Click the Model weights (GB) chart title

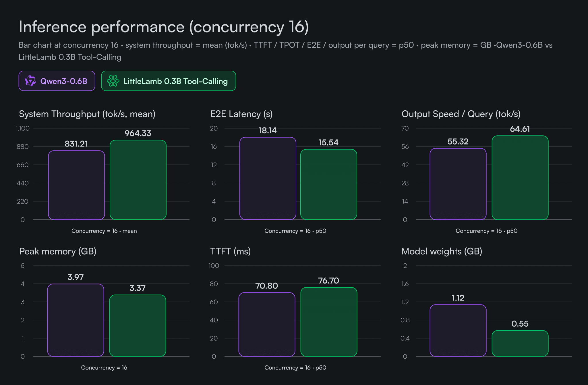pyautogui.click(x=442, y=251)
